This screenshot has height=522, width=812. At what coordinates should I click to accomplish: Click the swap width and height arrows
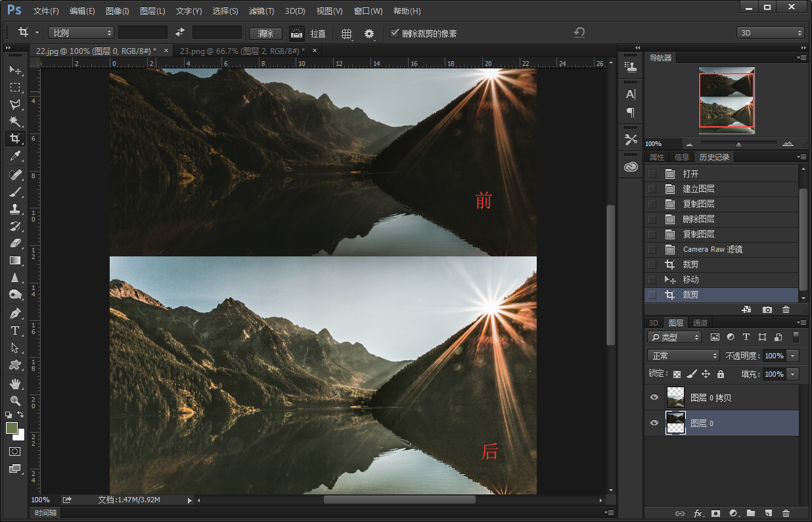point(180,33)
